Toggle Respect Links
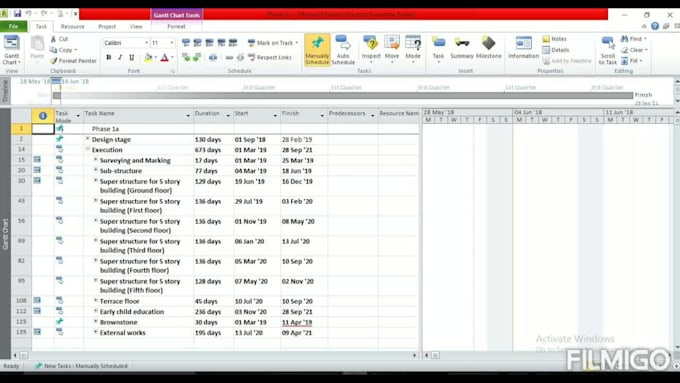The width and height of the screenshot is (680, 383). point(269,57)
